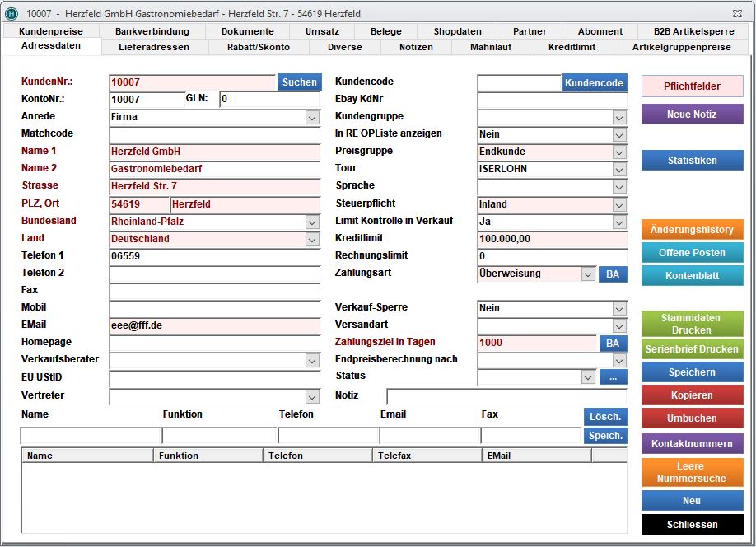
Task: Expand the Anrede dropdown
Action: coord(312,118)
